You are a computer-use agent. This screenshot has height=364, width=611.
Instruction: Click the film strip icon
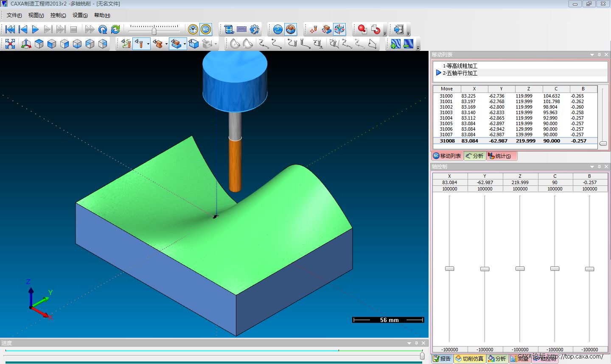(x=229, y=29)
